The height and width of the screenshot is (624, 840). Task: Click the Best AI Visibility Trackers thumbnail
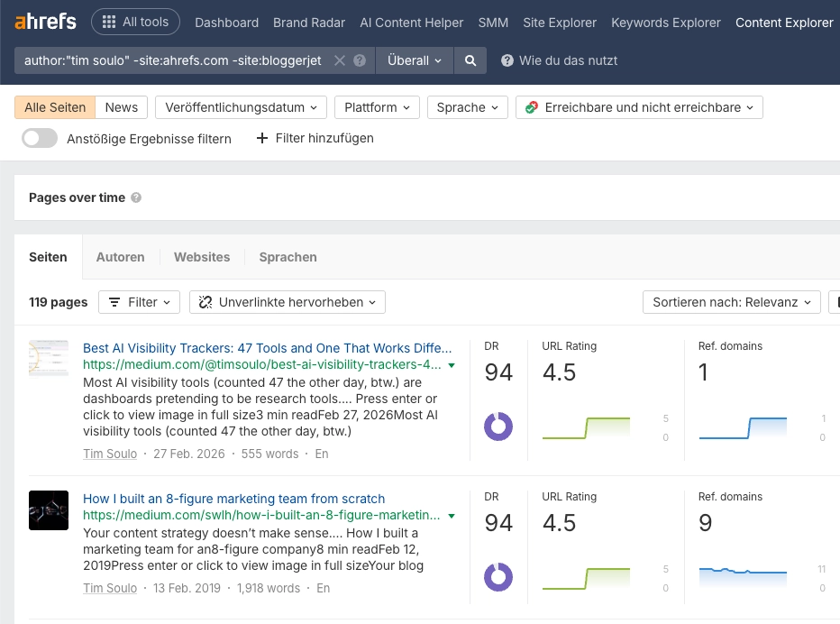[x=49, y=358]
